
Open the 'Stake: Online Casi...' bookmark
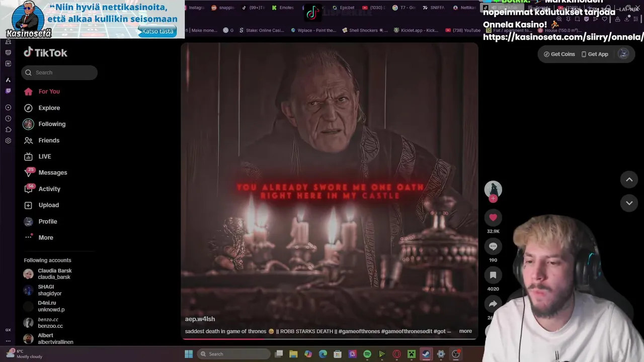click(261, 30)
